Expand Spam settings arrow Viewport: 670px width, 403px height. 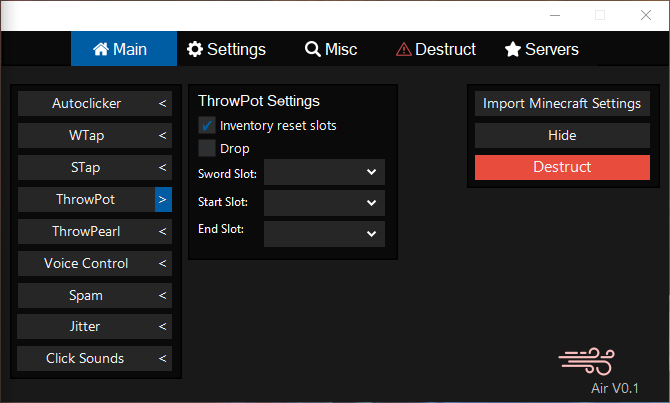pos(163,295)
